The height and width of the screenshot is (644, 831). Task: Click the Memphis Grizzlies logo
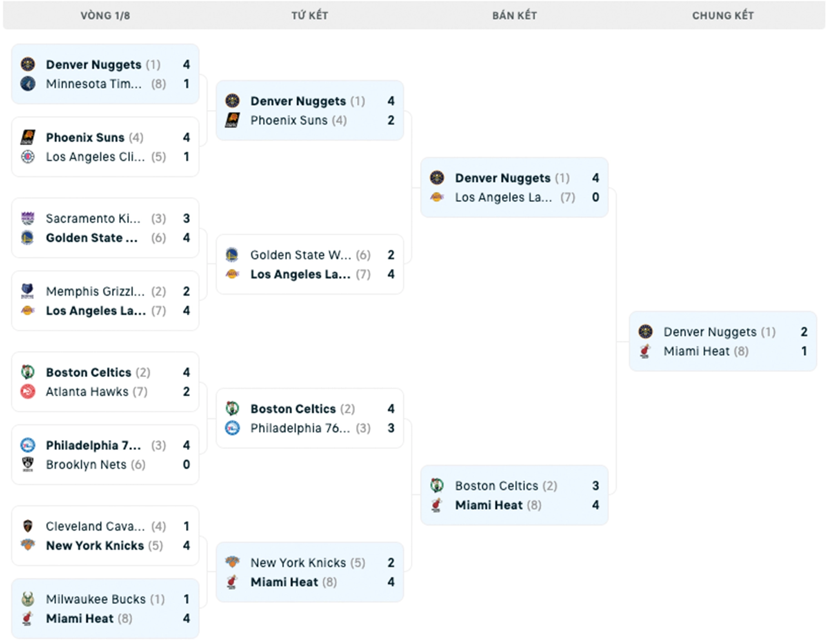pyautogui.click(x=28, y=291)
